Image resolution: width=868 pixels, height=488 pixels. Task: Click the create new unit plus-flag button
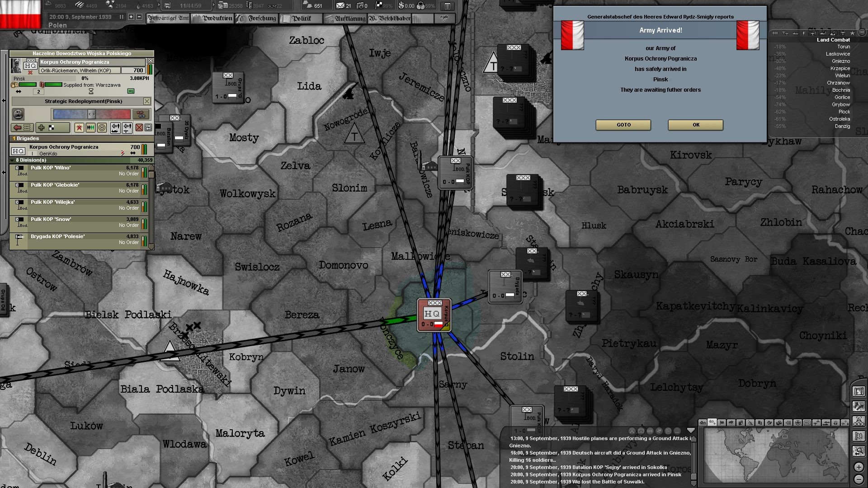tap(52, 128)
